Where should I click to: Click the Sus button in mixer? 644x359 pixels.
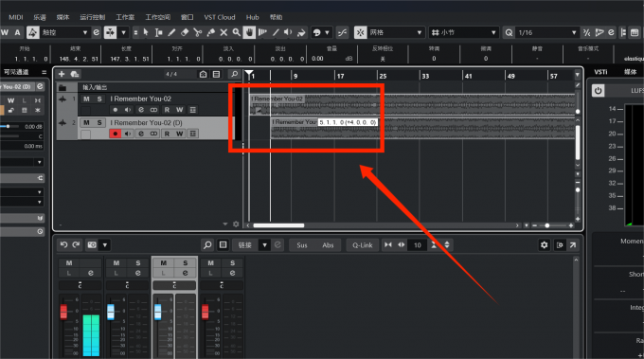[302, 245]
